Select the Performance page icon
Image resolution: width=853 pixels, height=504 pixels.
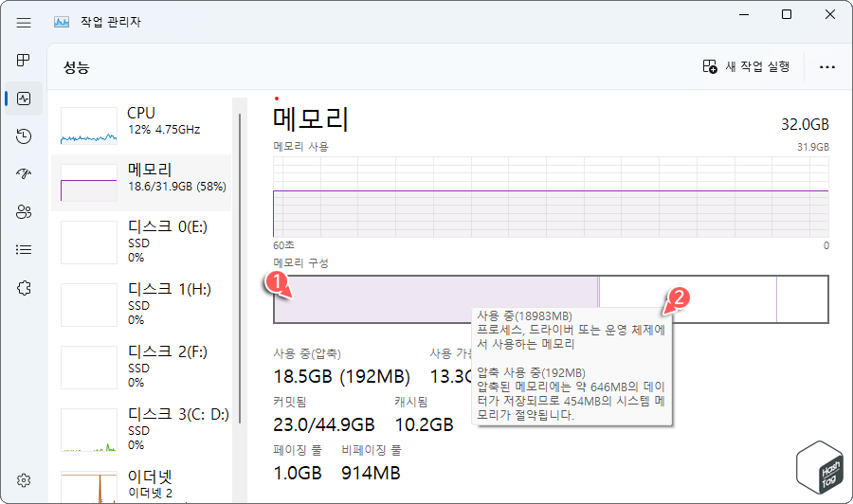(24, 99)
